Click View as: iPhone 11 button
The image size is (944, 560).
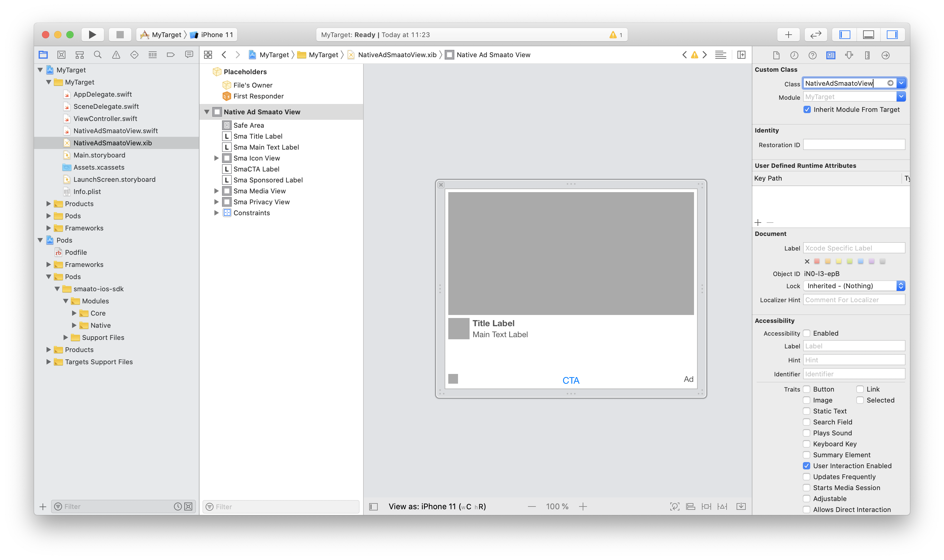pyautogui.click(x=437, y=506)
